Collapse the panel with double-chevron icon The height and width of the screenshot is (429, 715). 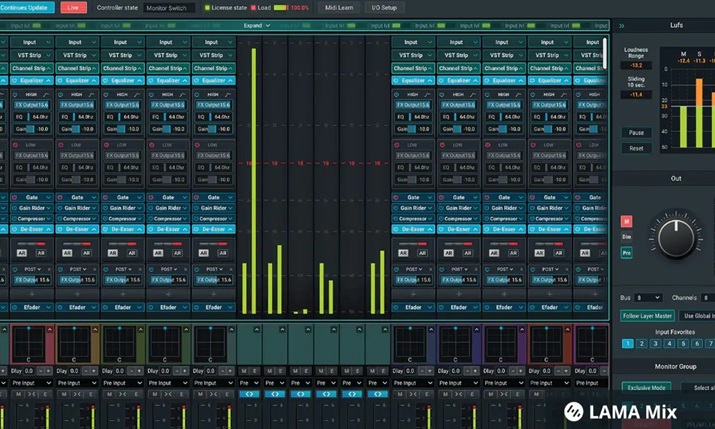click(x=621, y=26)
